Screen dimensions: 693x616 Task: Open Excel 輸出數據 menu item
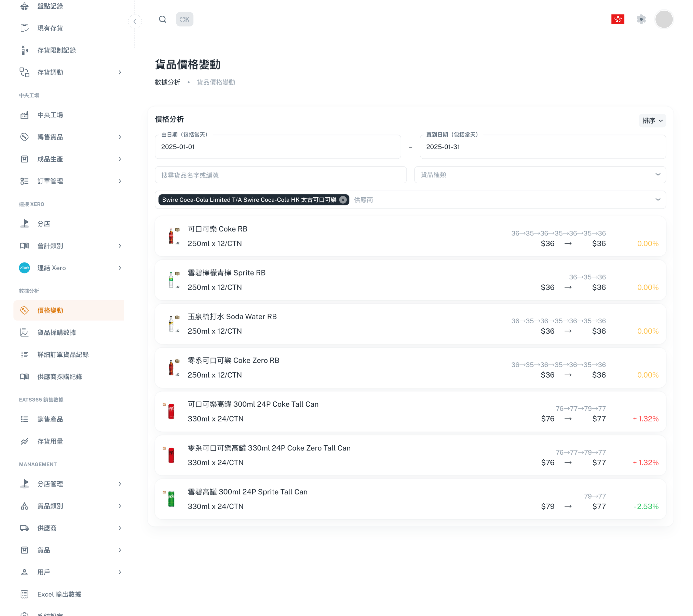tap(69, 594)
